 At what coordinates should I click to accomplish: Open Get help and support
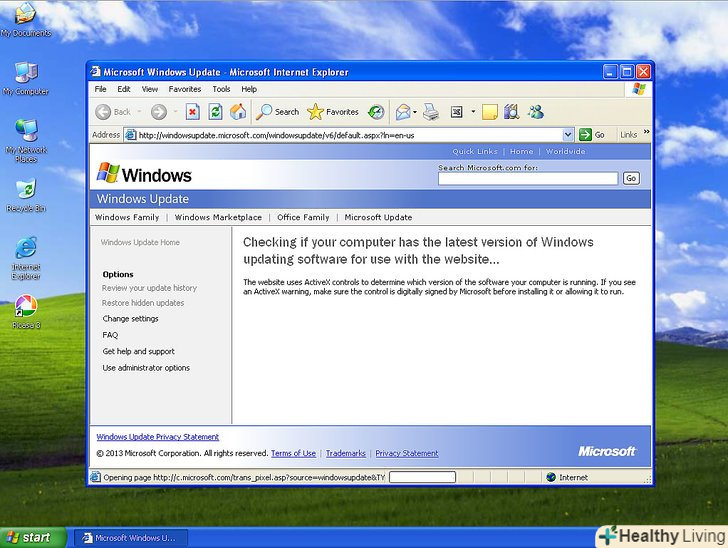point(138,352)
